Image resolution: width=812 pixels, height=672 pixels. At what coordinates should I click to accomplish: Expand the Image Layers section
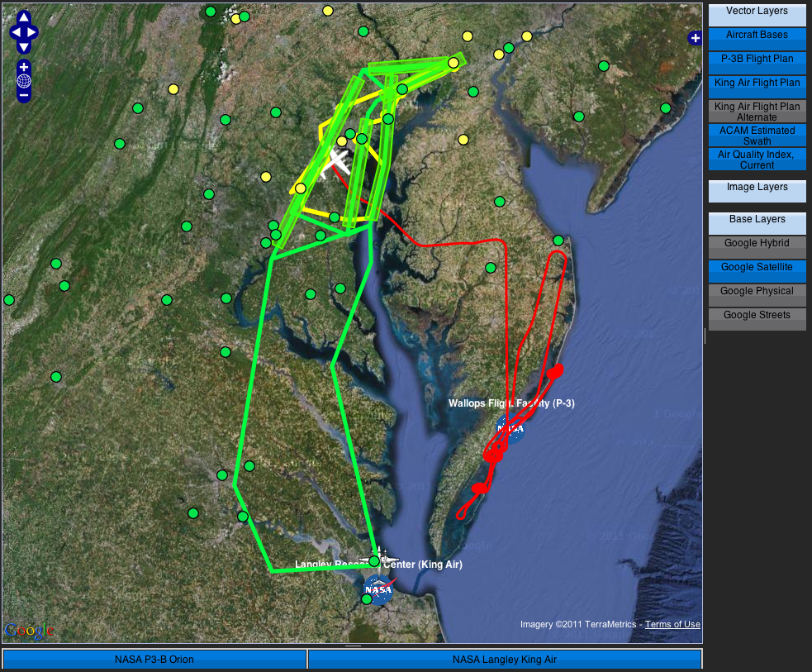pos(757,188)
